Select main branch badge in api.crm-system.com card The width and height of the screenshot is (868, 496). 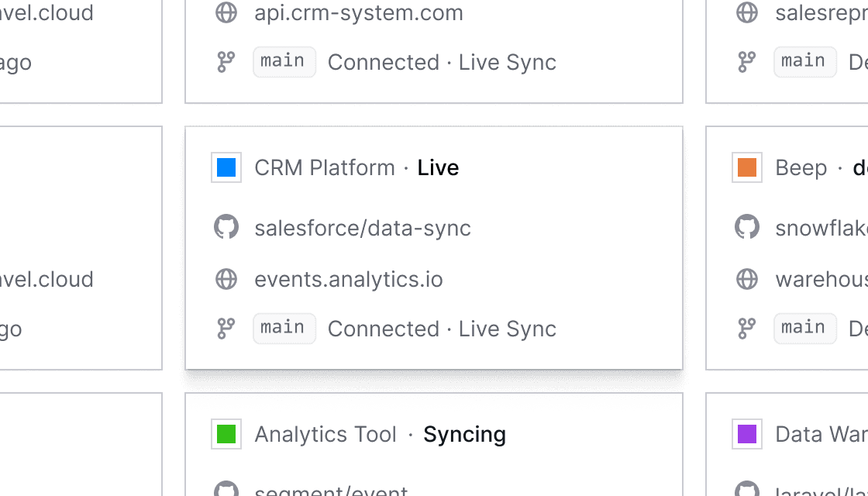click(284, 61)
